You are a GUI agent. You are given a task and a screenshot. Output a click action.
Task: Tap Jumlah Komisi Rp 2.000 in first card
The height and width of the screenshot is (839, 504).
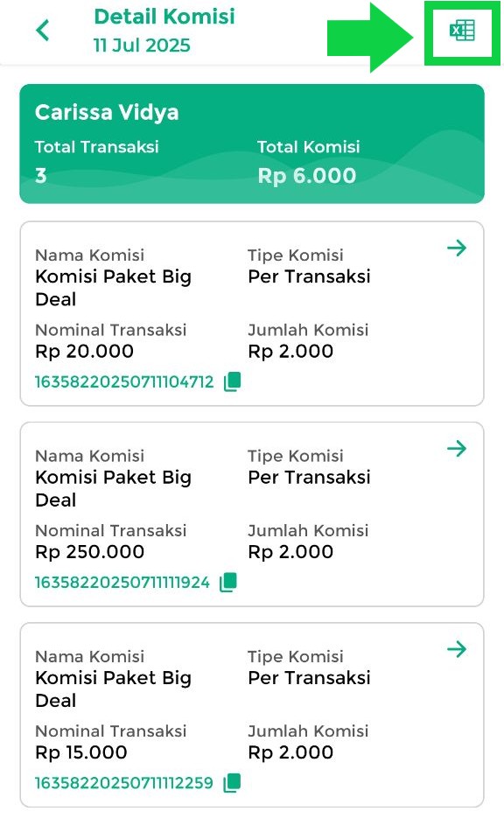290,352
